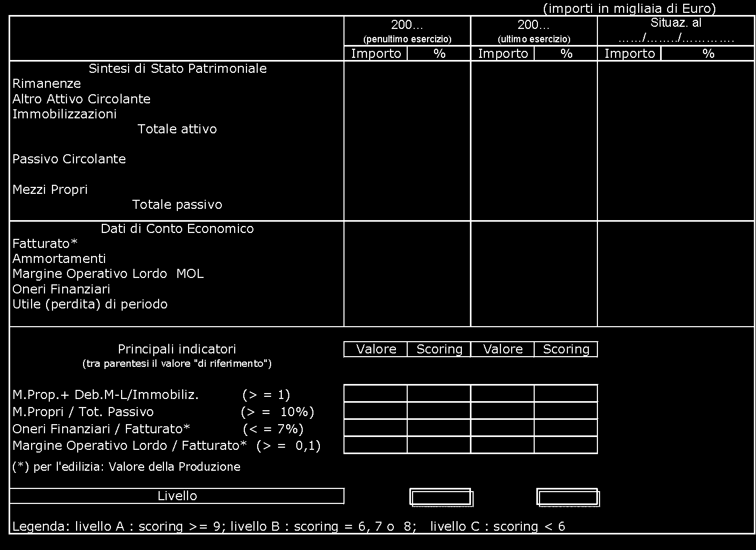The width and height of the screenshot is (756, 550).
Task: Click the "Ammortamenti" row label
Action: [x=59, y=259]
